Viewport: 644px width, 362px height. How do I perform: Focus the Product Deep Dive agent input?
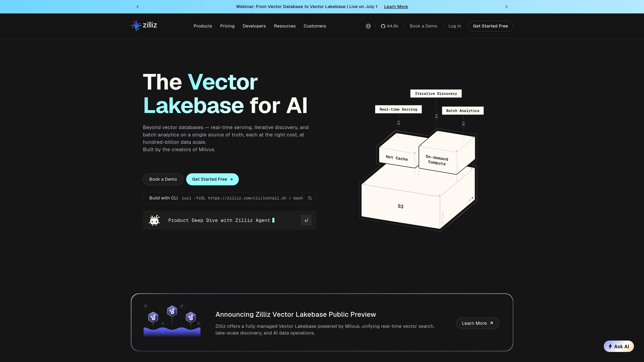(x=229, y=220)
